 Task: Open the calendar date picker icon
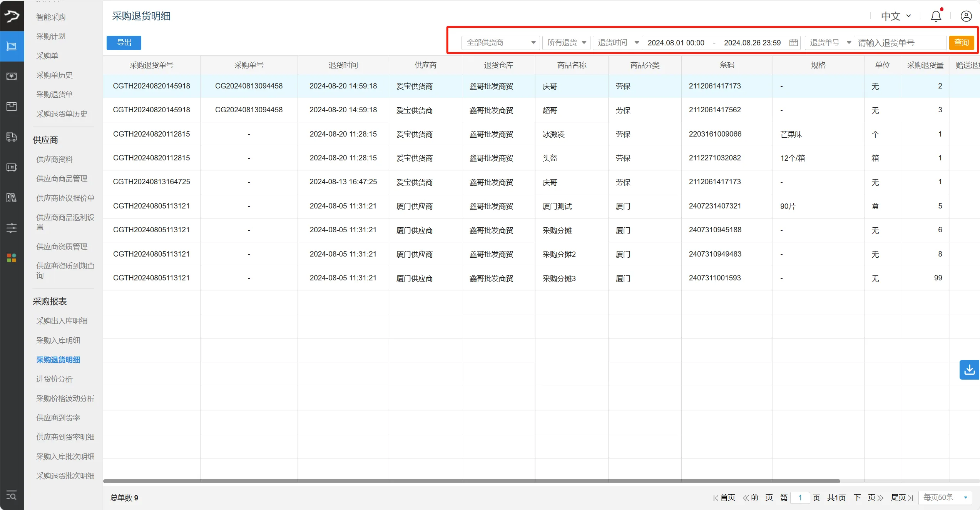coord(793,43)
